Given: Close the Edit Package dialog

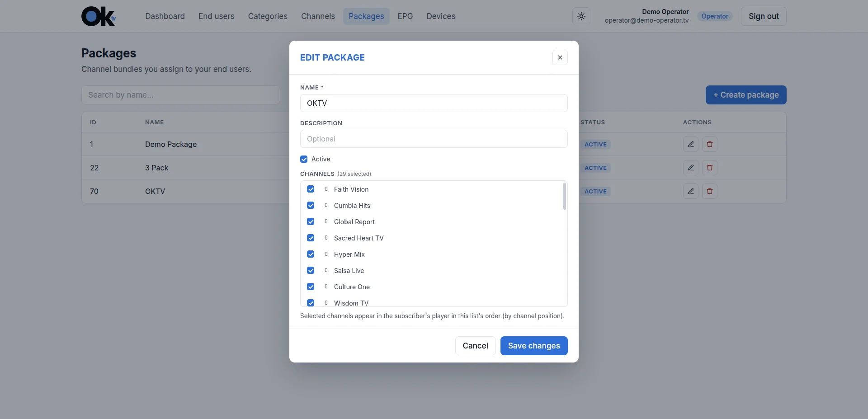Looking at the screenshot, I should click(x=560, y=57).
